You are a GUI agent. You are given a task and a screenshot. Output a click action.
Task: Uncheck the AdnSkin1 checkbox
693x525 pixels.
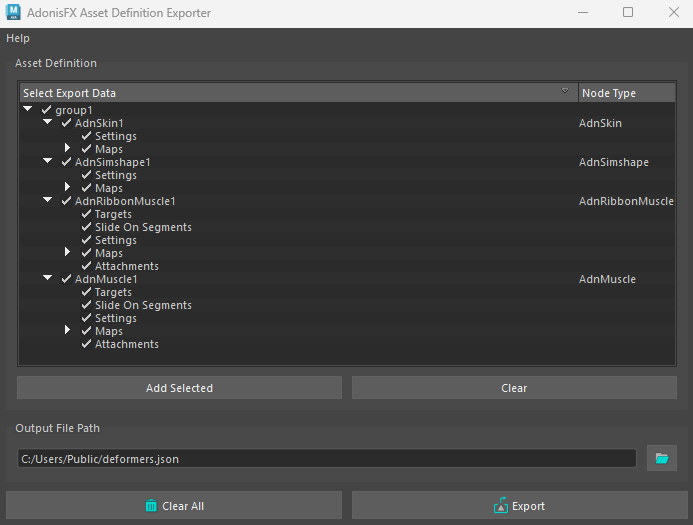pos(66,123)
